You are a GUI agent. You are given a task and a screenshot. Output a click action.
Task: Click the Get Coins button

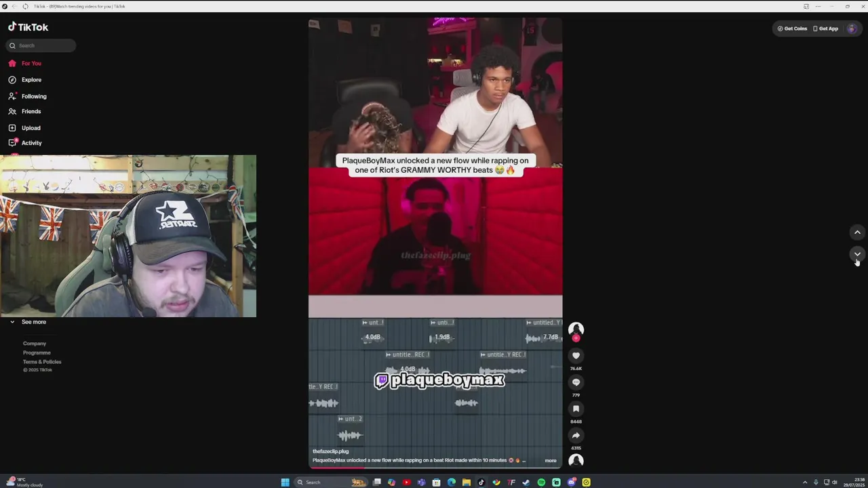point(792,28)
